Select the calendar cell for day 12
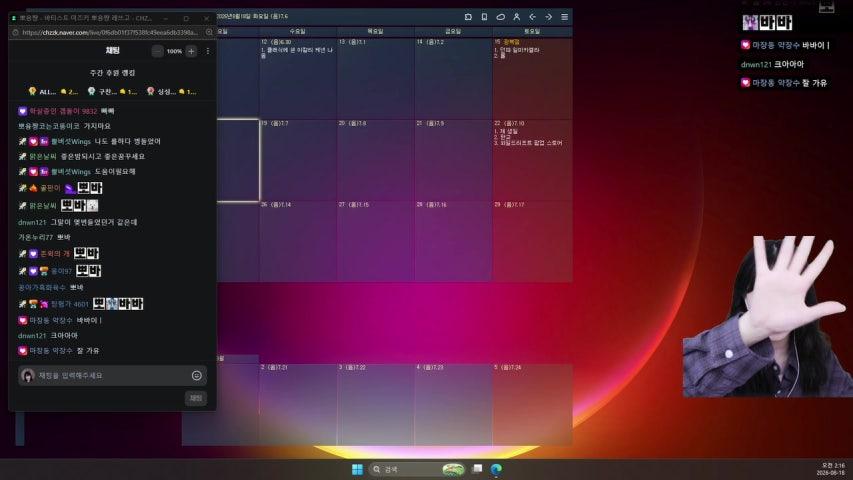The height and width of the screenshot is (480, 853). [x=298, y=78]
